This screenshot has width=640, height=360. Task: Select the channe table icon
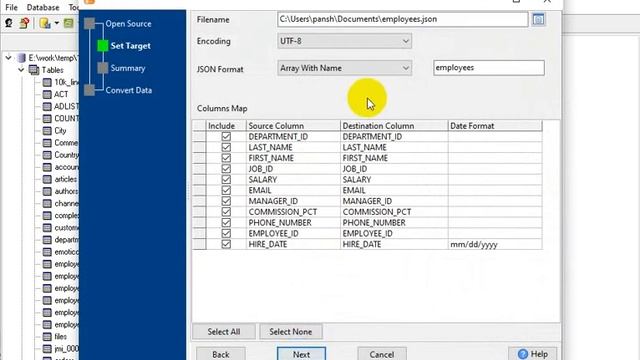pyautogui.click(x=47, y=203)
